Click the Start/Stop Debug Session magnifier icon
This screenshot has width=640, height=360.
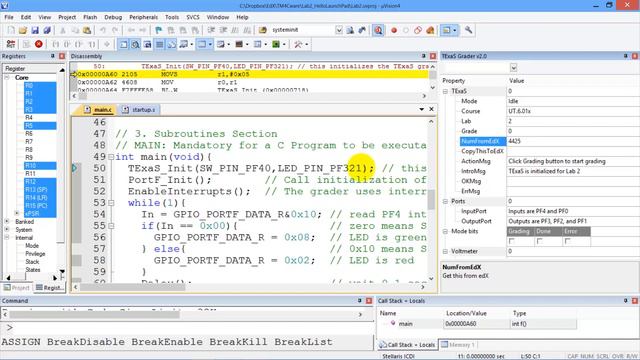coord(378,30)
